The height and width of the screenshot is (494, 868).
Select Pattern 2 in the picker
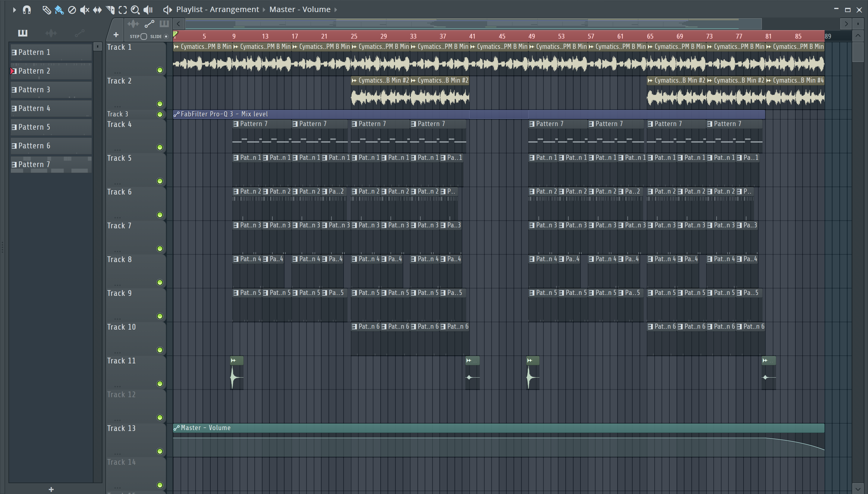pyautogui.click(x=51, y=71)
